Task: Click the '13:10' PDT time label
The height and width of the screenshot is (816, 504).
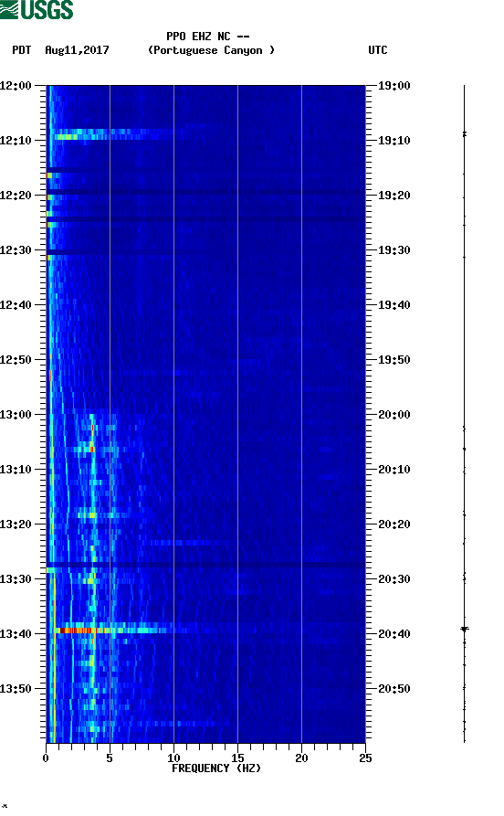Action: click(x=16, y=470)
